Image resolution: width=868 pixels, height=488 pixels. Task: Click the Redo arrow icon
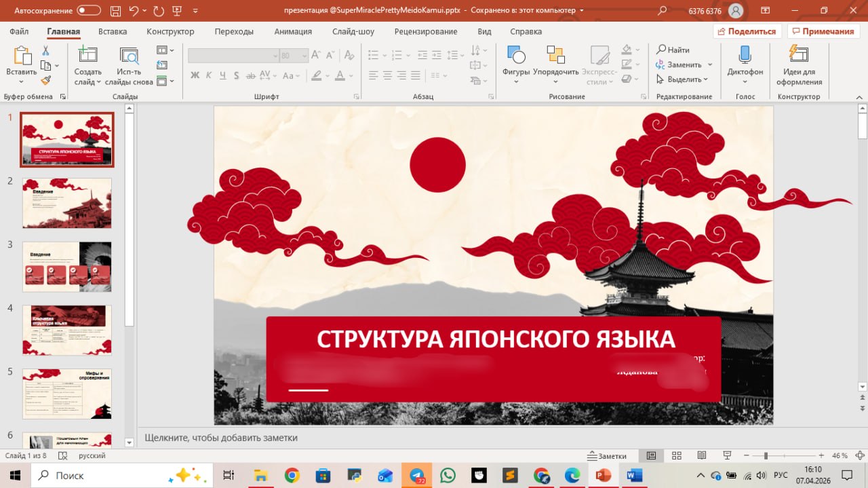pyautogui.click(x=159, y=10)
